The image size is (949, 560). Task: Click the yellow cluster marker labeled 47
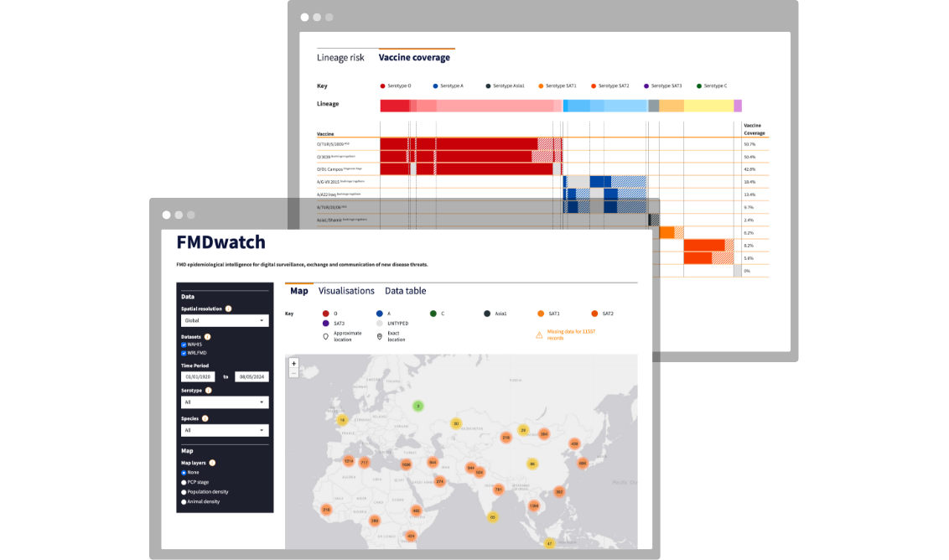550,544
